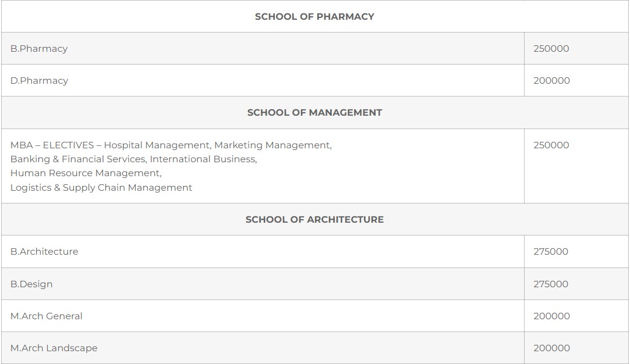The image size is (630, 364).
Task: Click the D.Pharmacy fee of 200000
Action: [551, 81]
